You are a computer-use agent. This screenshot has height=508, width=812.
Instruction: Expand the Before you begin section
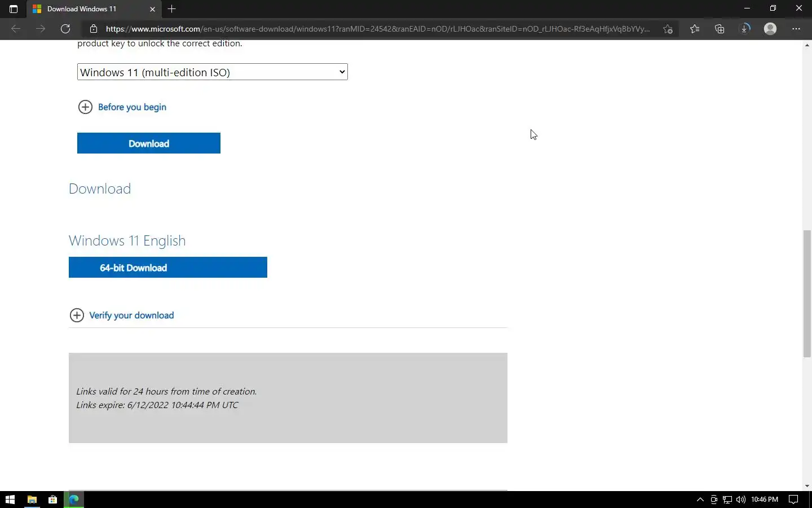pos(122,107)
